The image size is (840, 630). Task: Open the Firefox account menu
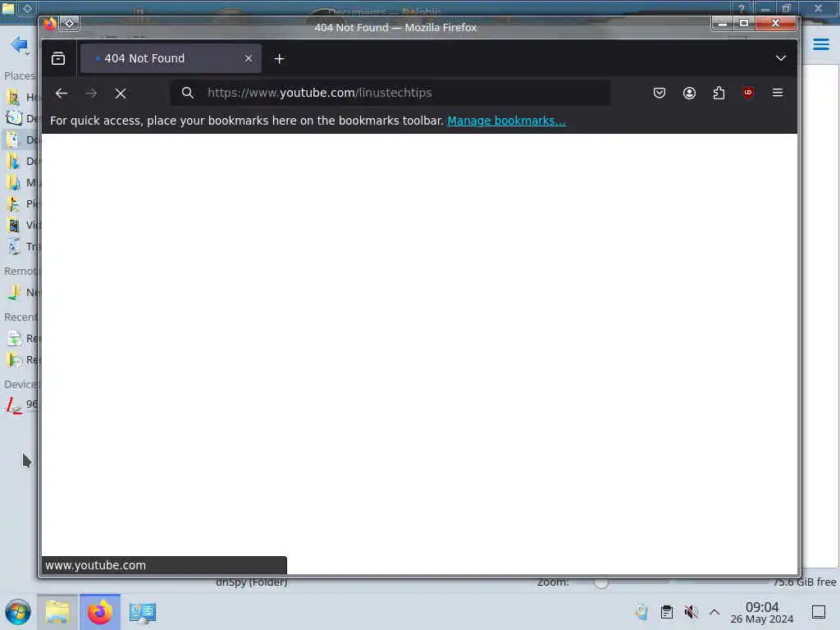[x=689, y=94]
